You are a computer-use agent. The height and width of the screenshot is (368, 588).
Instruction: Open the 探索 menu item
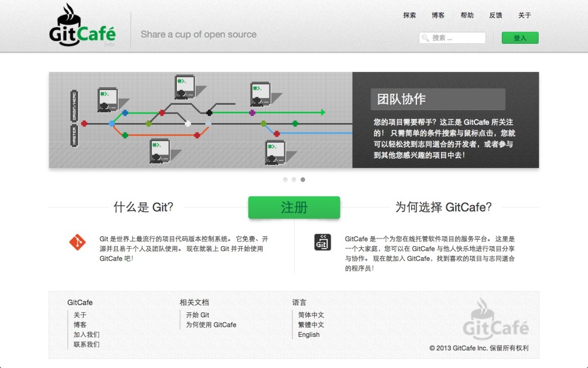pos(409,16)
